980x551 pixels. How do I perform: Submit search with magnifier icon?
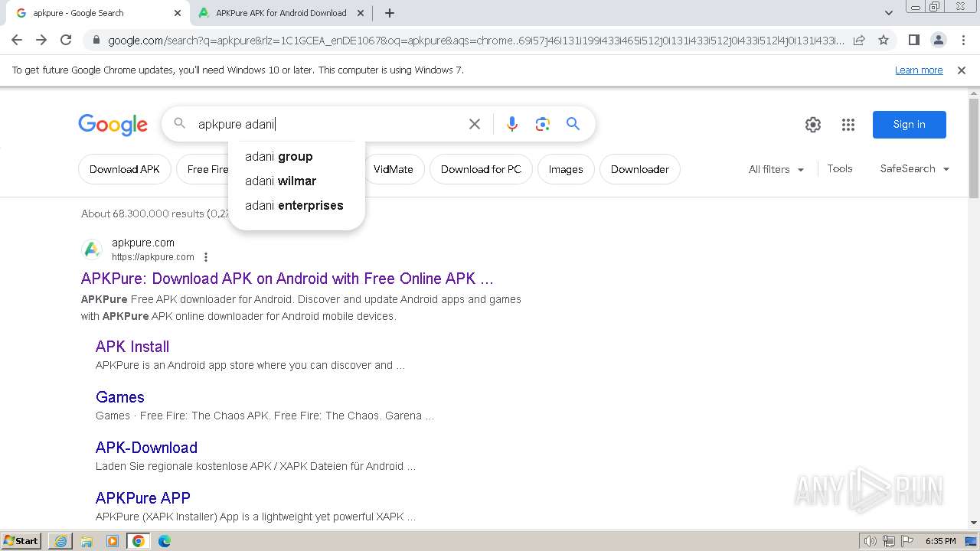coord(573,124)
